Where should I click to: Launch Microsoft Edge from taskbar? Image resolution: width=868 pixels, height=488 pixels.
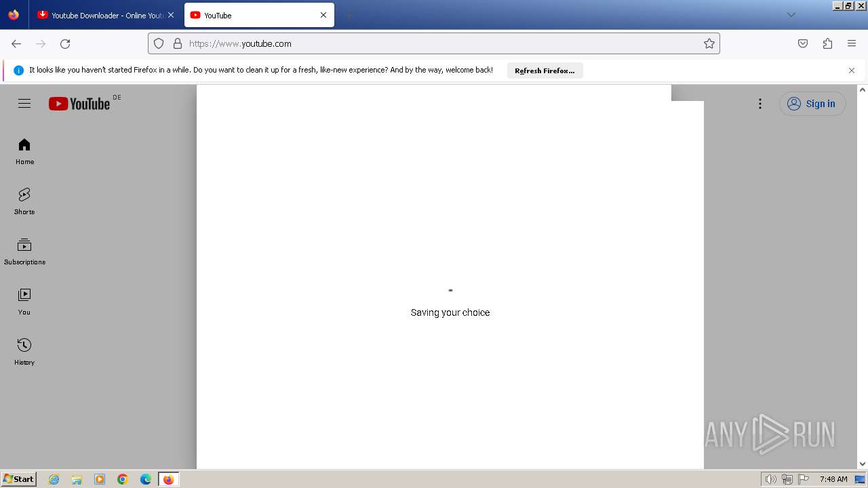tap(146, 479)
